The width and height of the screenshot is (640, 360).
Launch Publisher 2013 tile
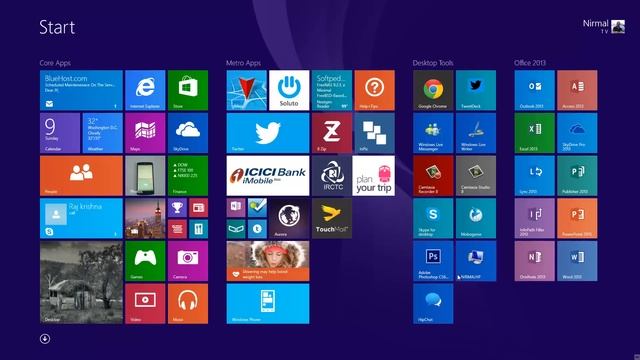click(x=577, y=176)
